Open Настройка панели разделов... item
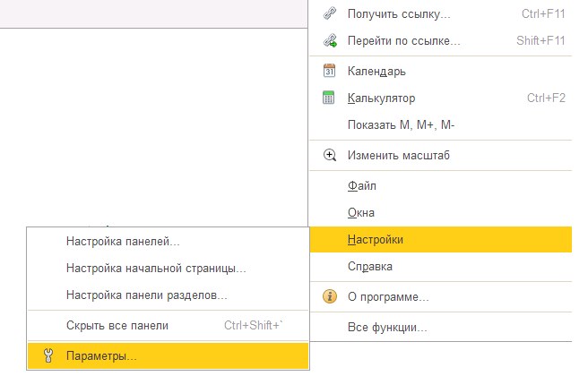 [168, 295]
